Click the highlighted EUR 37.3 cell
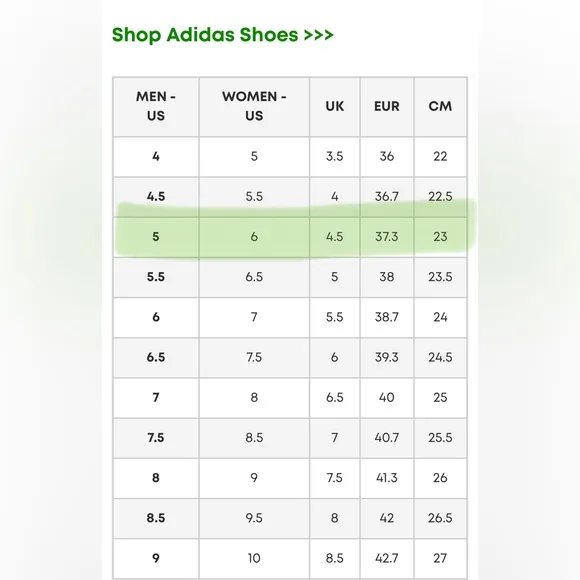Screen dimensions: 580x580 tap(387, 237)
